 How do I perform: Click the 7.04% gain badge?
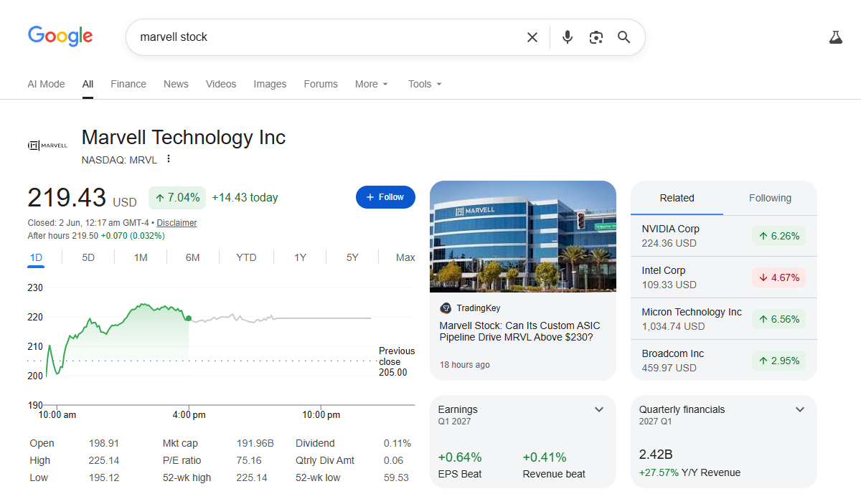coord(177,197)
